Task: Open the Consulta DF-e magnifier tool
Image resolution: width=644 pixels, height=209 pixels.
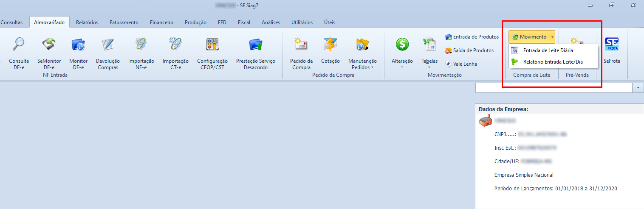Action: tap(19, 50)
